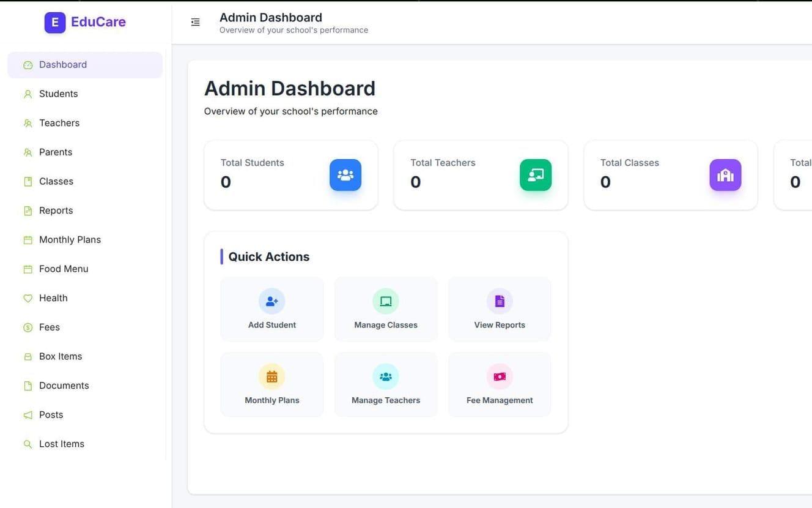Click the View Reports quick action
The height and width of the screenshot is (508, 812).
(500, 309)
